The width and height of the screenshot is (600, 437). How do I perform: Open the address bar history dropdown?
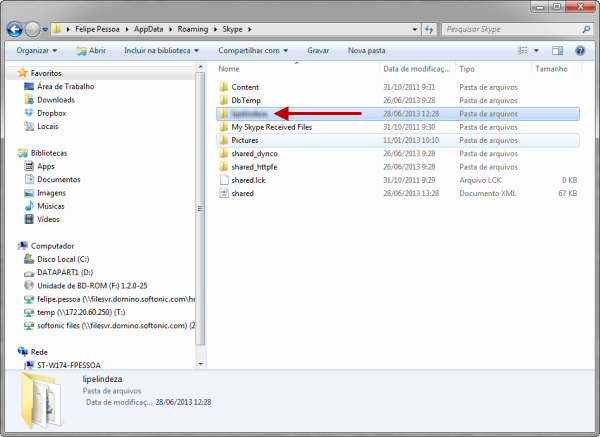415,29
